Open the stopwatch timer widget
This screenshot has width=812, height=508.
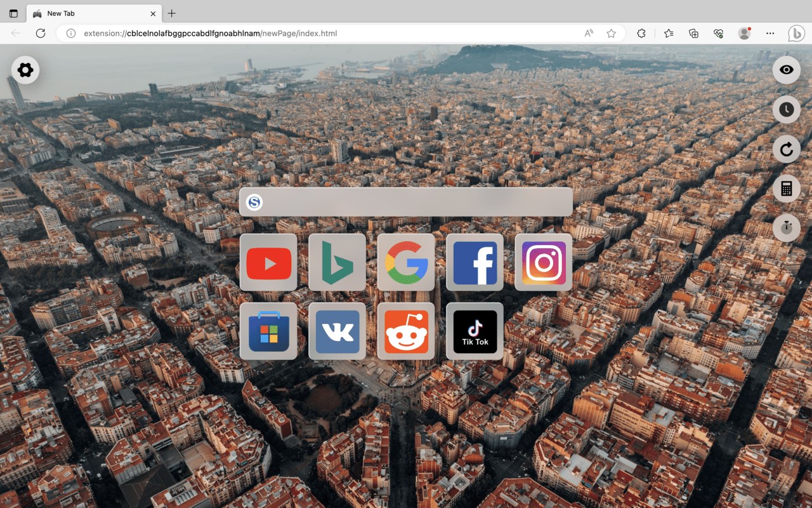pyautogui.click(x=787, y=227)
